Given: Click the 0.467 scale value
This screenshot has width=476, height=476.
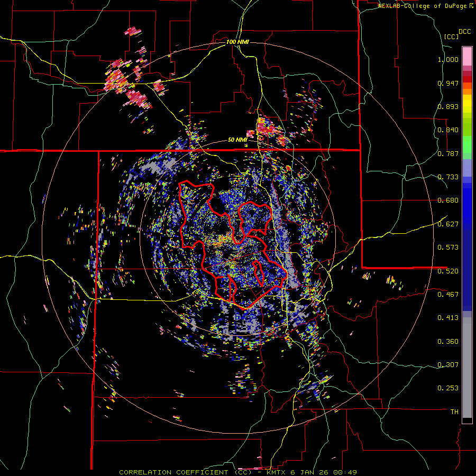Looking at the screenshot, I should point(448,295).
